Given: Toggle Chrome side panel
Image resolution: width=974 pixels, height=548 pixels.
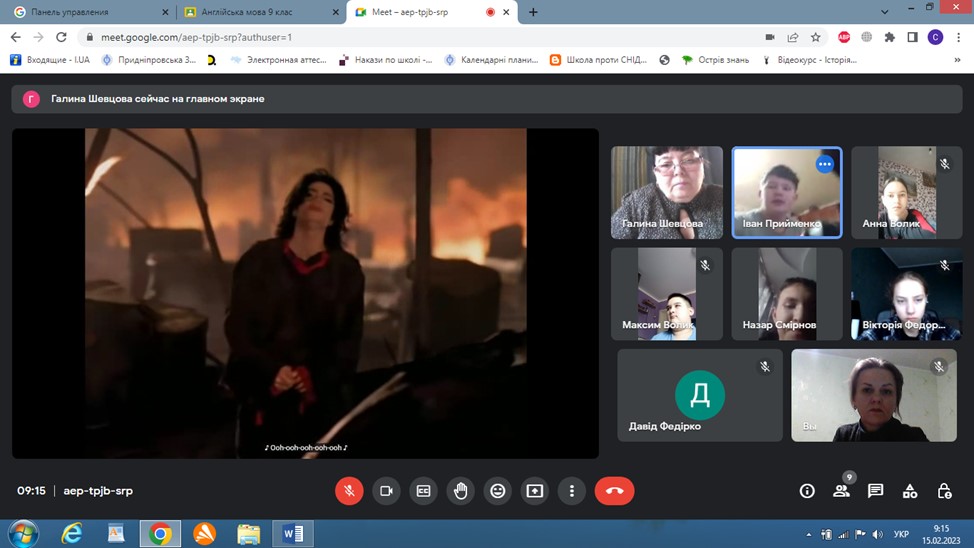Looking at the screenshot, I should click(x=913, y=37).
